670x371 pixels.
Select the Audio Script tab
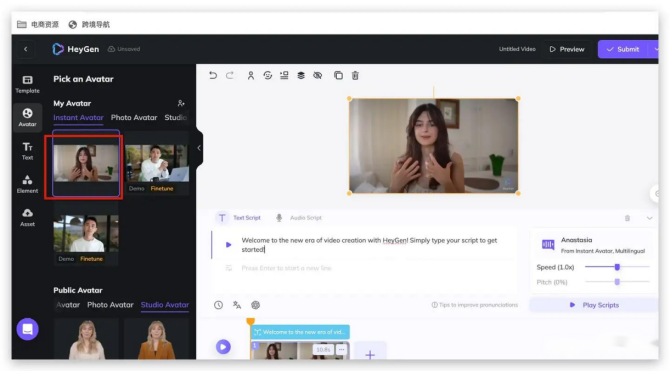[x=306, y=218]
